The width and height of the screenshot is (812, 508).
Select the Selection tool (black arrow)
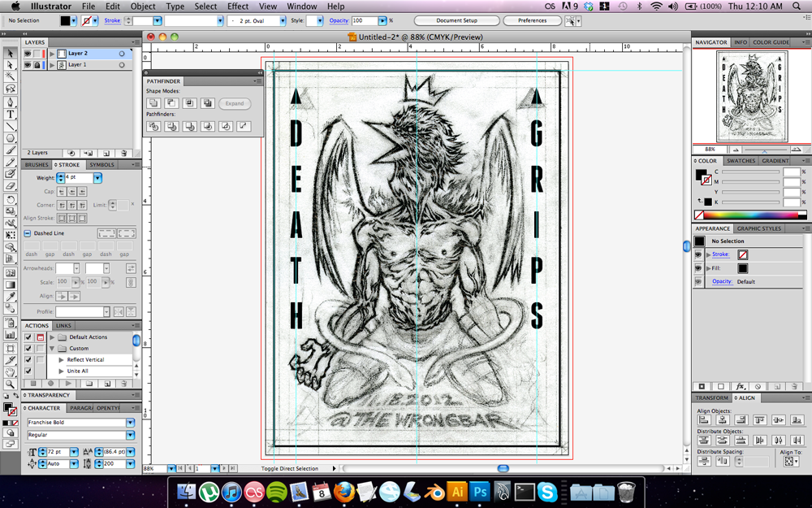(11, 54)
